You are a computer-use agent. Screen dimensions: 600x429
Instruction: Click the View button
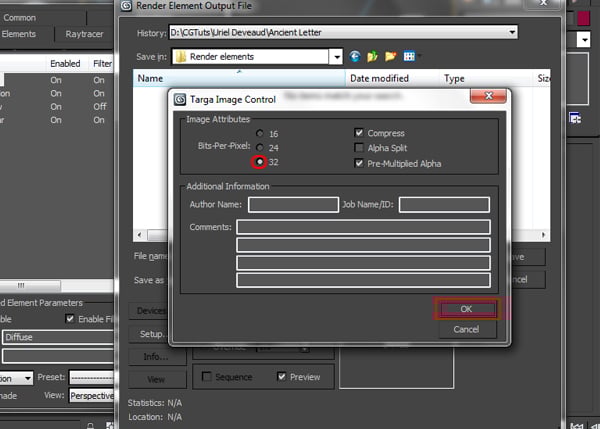click(156, 380)
